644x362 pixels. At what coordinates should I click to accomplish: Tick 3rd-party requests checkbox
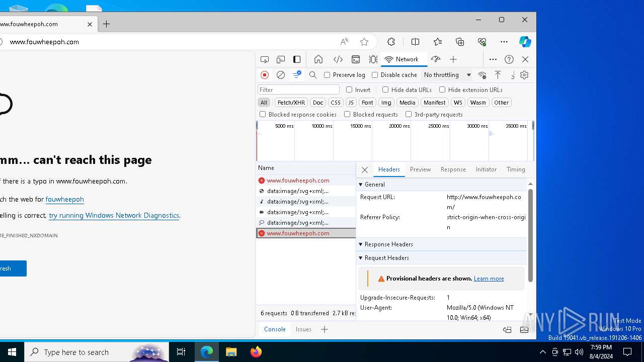coord(409,114)
